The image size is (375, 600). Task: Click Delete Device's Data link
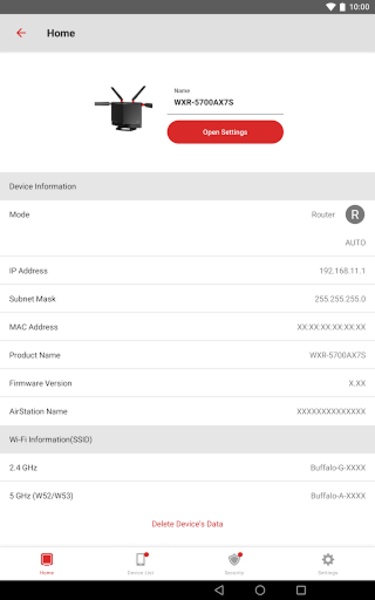pyautogui.click(x=187, y=524)
